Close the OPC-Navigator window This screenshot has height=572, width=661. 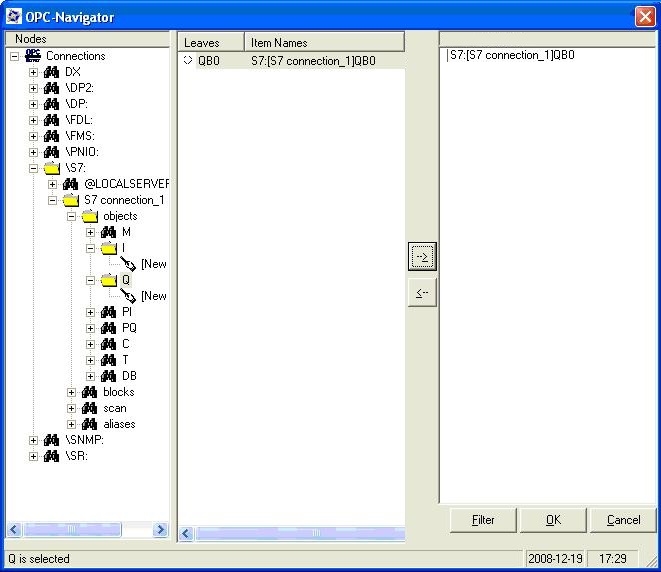pos(645,17)
